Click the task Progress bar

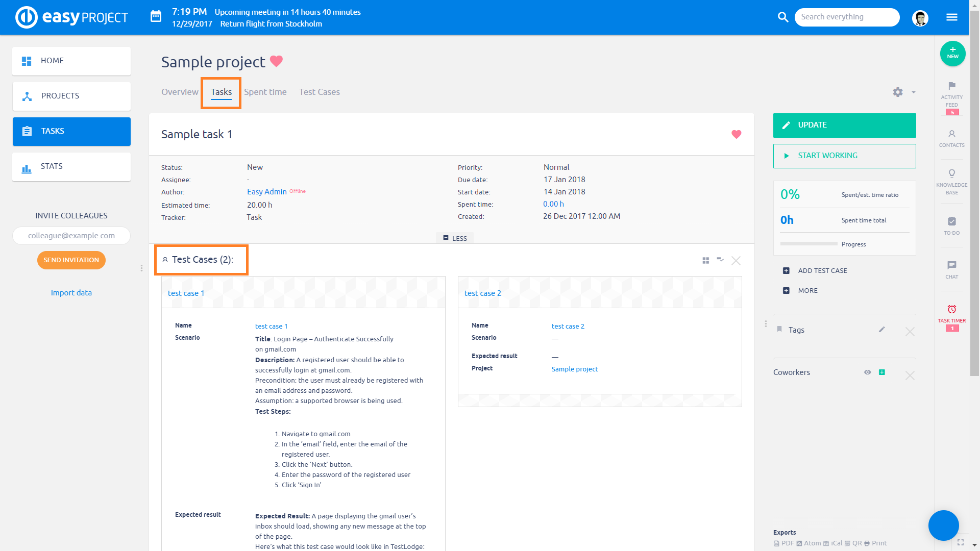pyautogui.click(x=808, y=244)
